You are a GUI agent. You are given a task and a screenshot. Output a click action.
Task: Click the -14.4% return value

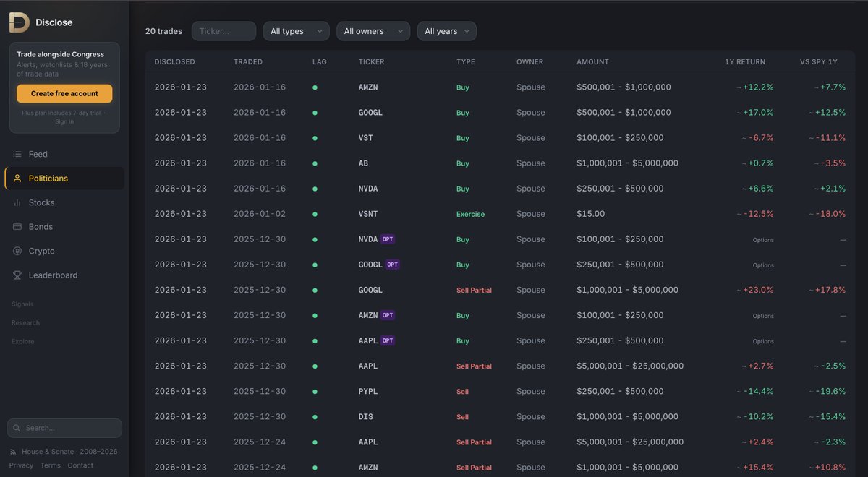[757, 392]
